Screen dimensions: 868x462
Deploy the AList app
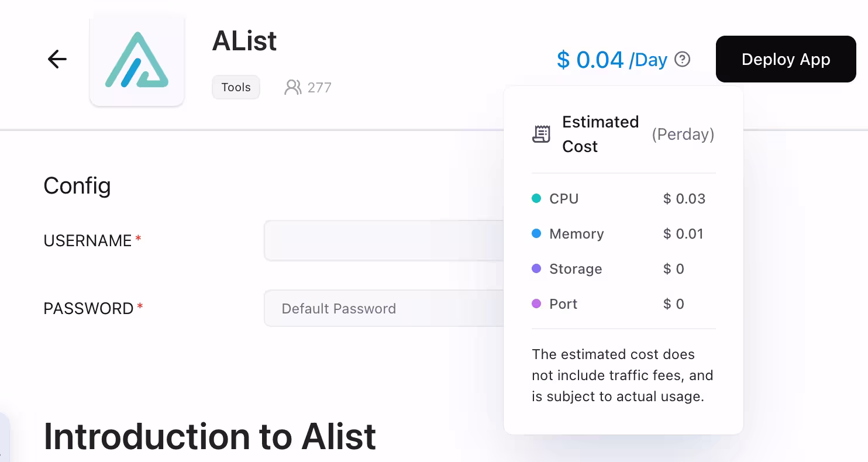pos(786,59)
